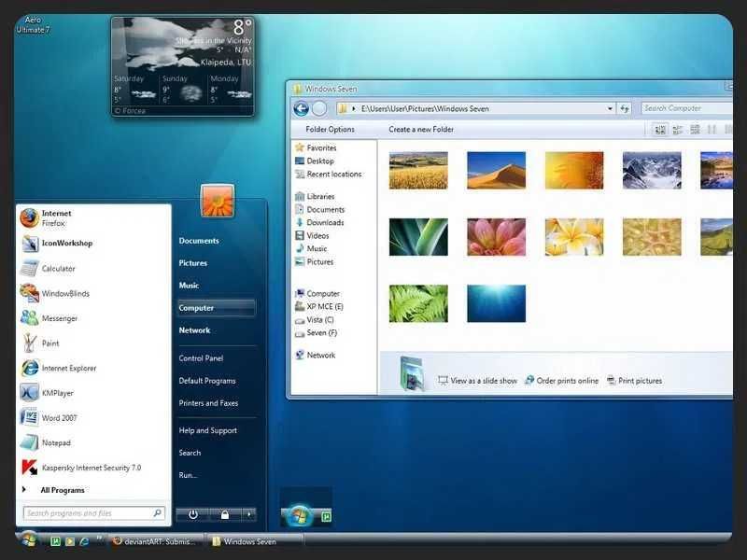Viewport: 747px width, 560px height.
Task: Click the search magnifier in the Start menu
Action: [158, 512]
